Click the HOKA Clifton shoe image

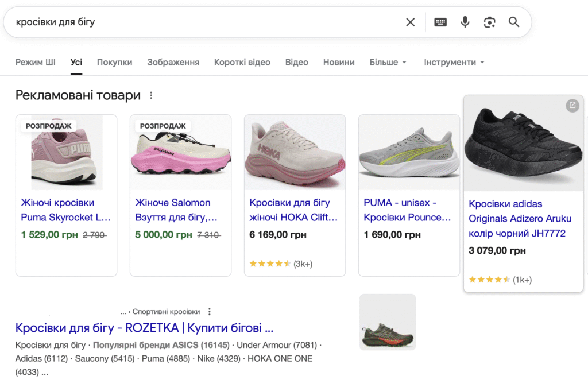(295, 153)
